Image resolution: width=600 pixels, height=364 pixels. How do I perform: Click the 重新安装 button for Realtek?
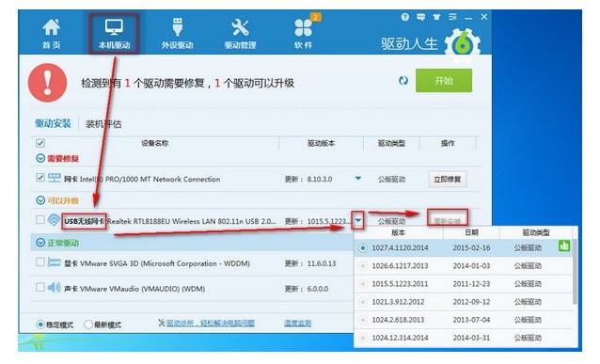click(x=447, y=221)
